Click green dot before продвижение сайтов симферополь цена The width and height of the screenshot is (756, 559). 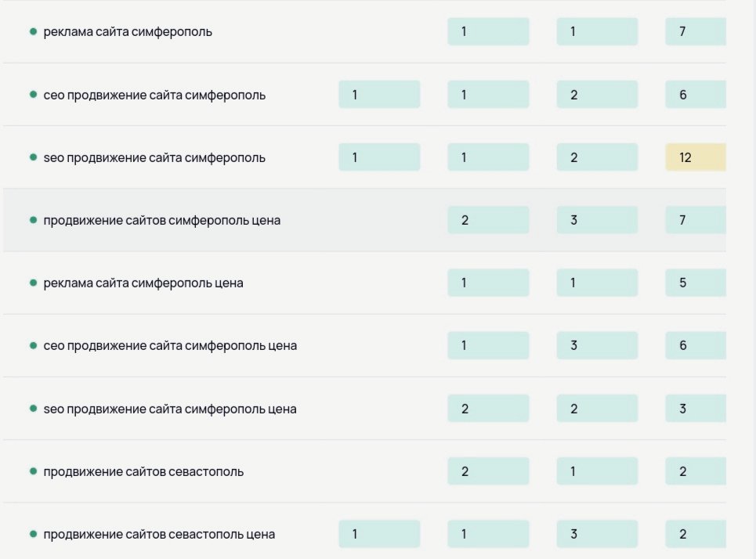pos(33,220)
